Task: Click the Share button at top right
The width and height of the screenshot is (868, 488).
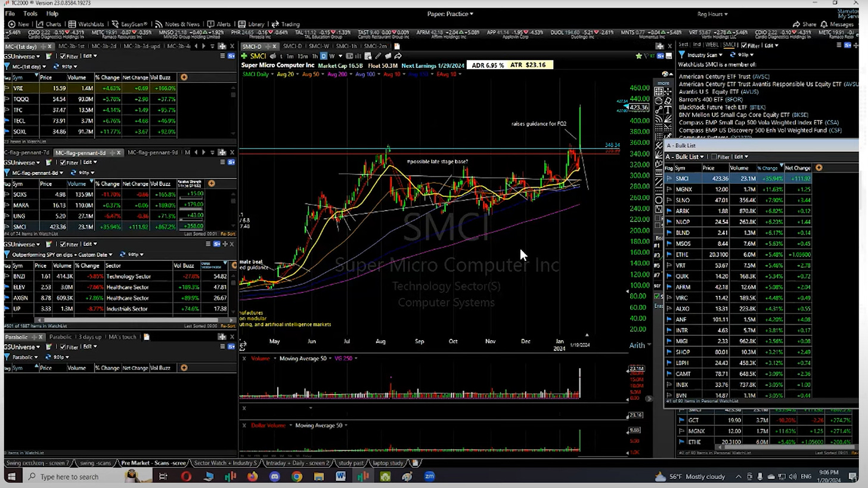Action: (805, 24)
